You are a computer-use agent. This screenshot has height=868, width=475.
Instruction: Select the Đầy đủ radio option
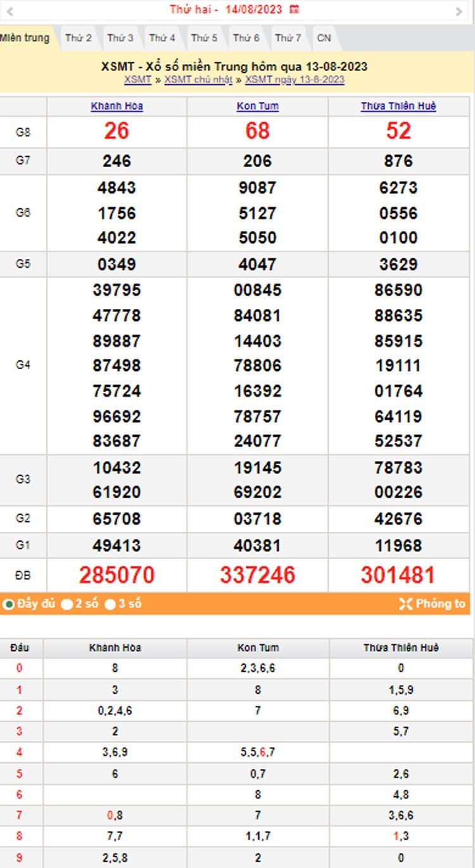pyautogui.click(x=9, y=605)
